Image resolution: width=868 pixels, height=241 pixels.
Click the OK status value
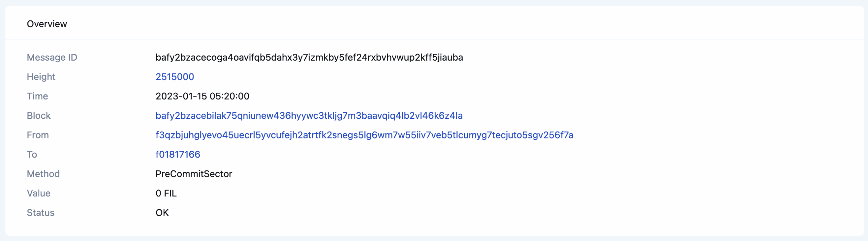pyautogui.click(x=162, y=213)
